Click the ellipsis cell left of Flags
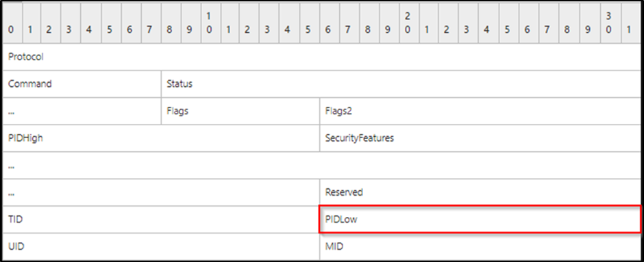This screenshot has height=262, width=644. (82, 111)
